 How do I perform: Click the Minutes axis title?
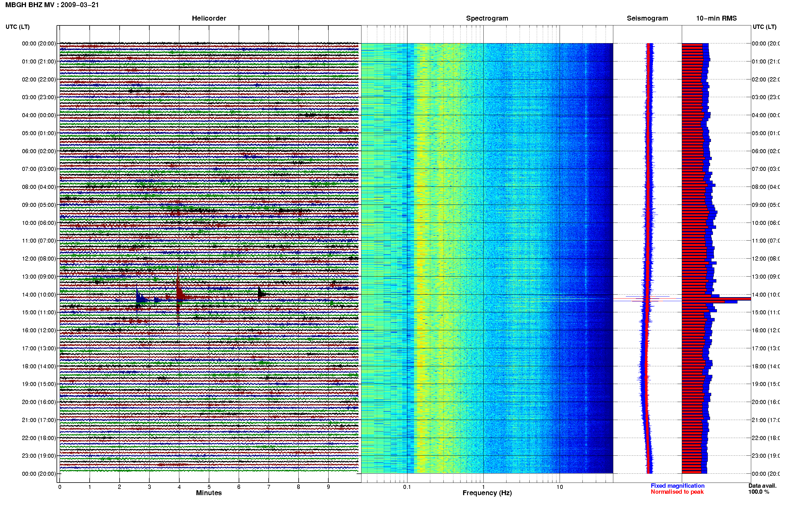click(209, 493)
